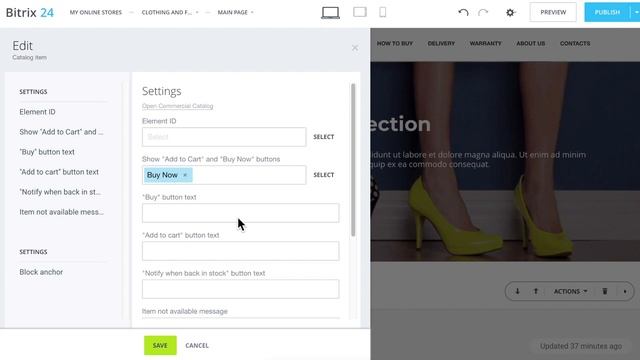Viewport: 640px width, 360px height.
Task: Click the undo arrow icon
Action: (463, 12)
